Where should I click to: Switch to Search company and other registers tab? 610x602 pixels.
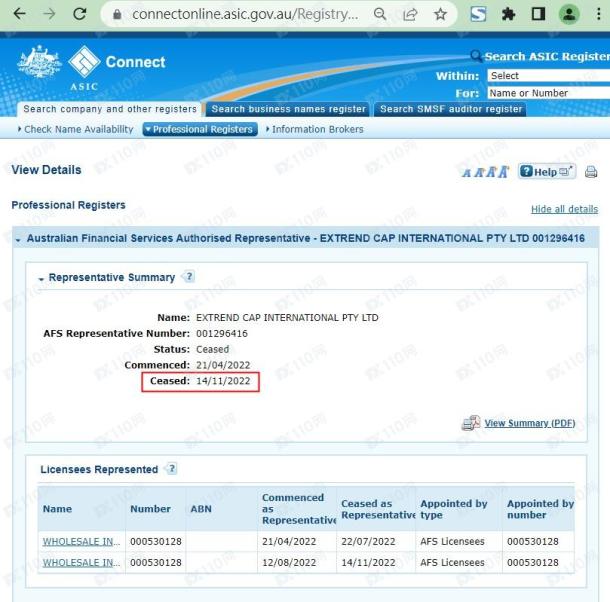pyautogui.click(x=110, y=109)
